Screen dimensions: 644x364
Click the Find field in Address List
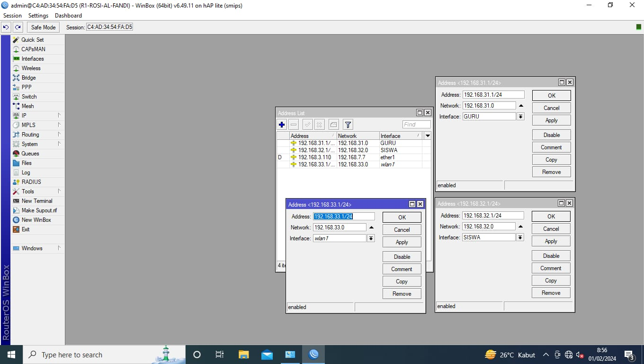tap(417, 125)
